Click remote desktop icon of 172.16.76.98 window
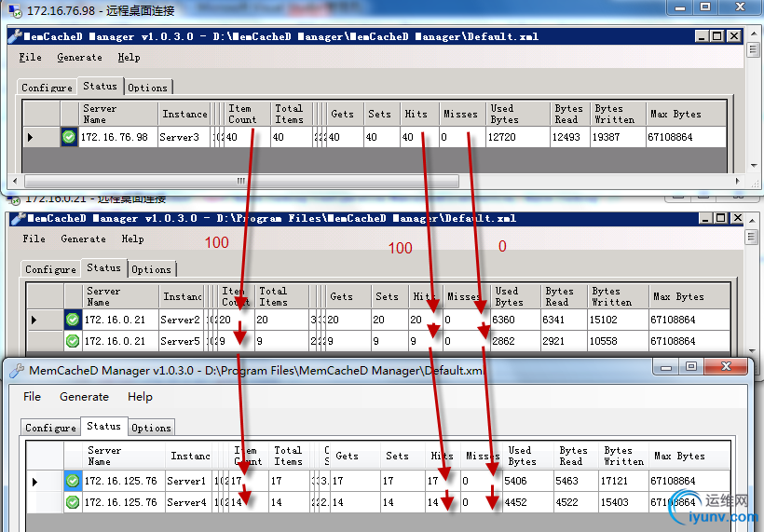The image size is (764, 532). coord(15,10)
